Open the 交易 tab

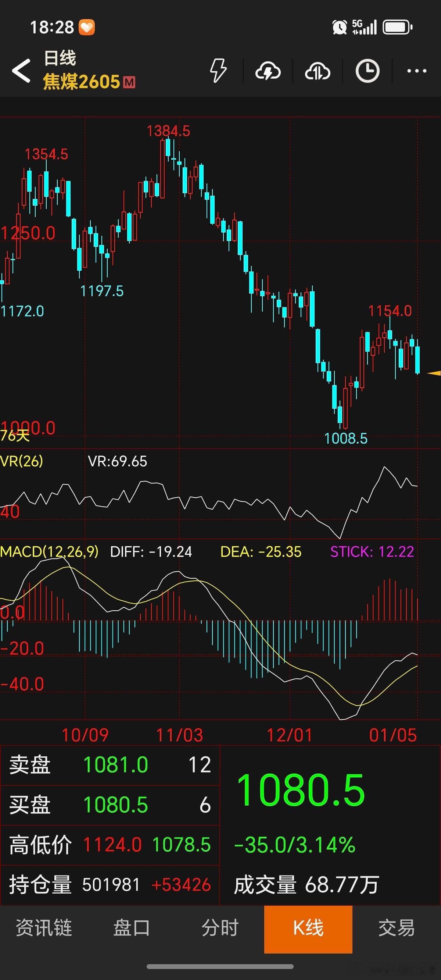397,928
